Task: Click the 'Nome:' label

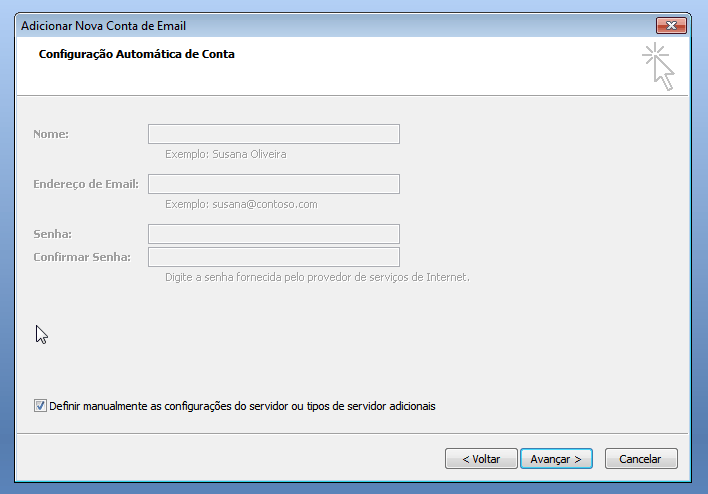Action: 50,134
